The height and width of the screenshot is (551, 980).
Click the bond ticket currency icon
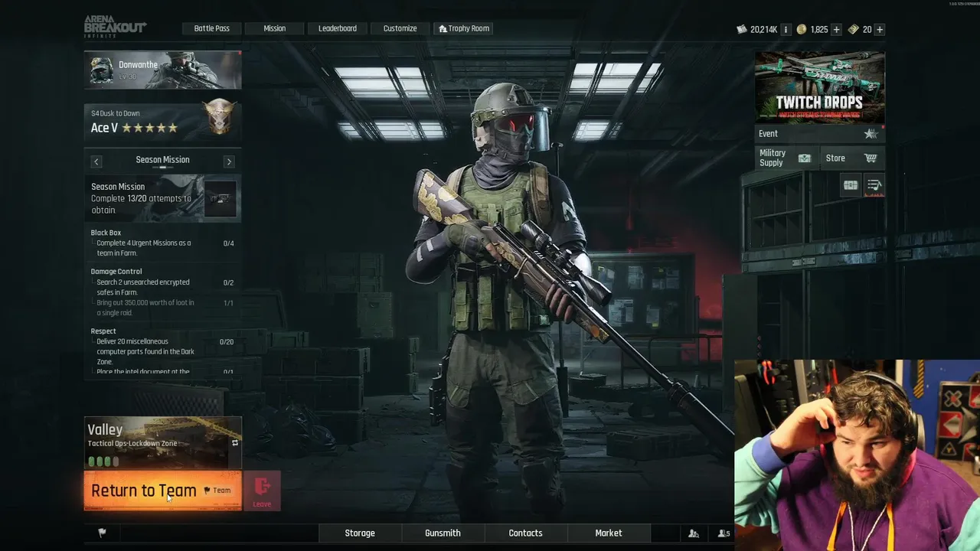click(x=853, y=29)
